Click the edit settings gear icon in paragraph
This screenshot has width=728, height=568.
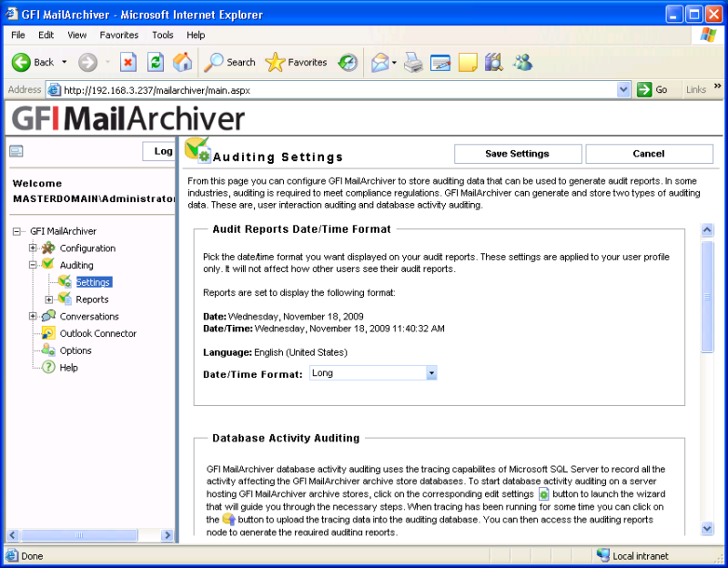pyautogui.click(x=543, y=493)
